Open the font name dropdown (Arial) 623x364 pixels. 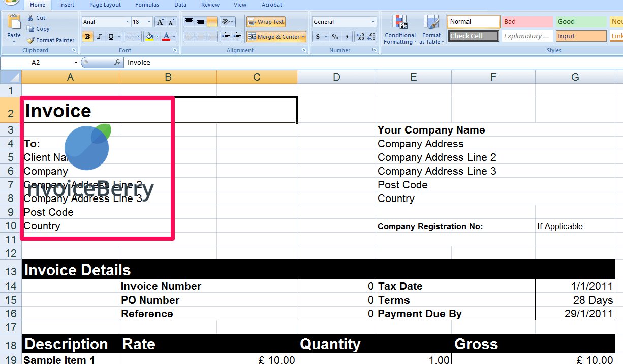tap(127, 22)
